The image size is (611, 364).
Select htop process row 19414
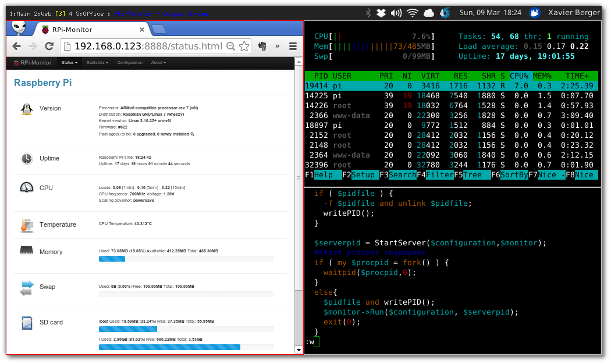click(451, 85)
